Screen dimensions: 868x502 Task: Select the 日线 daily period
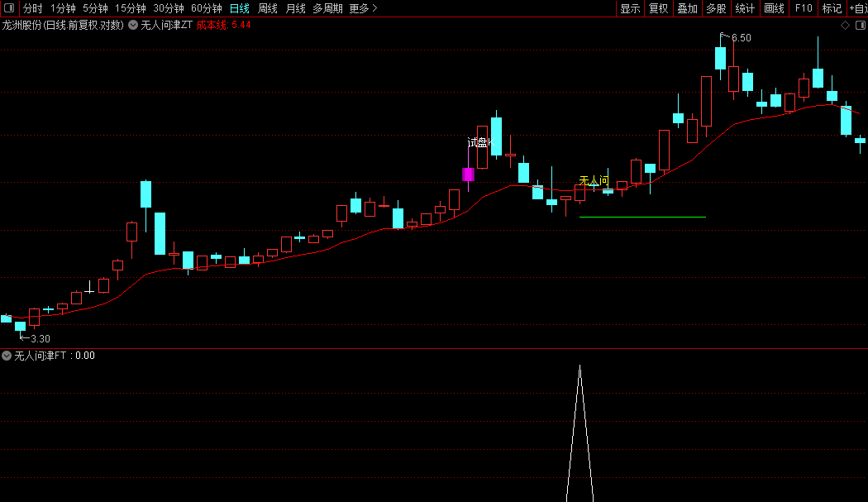[x=240, y=8]
